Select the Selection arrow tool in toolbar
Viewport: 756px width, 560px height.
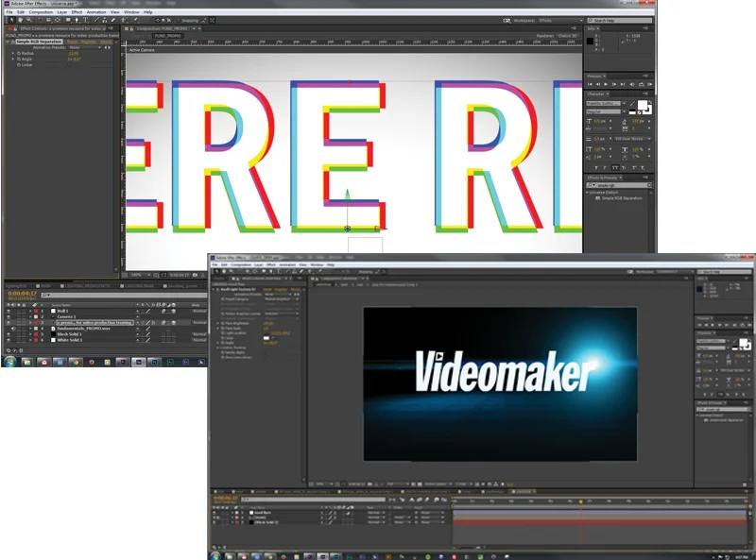(x=9, y=20)
